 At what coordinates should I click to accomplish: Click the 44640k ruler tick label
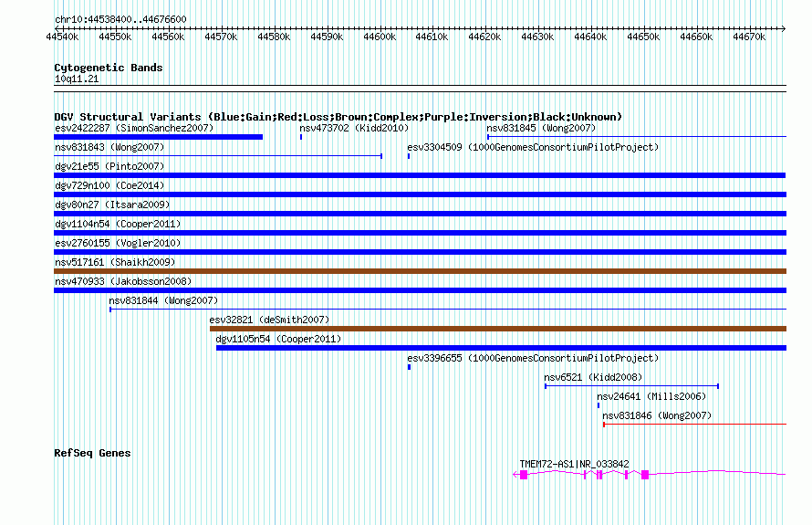coord(590,37)
